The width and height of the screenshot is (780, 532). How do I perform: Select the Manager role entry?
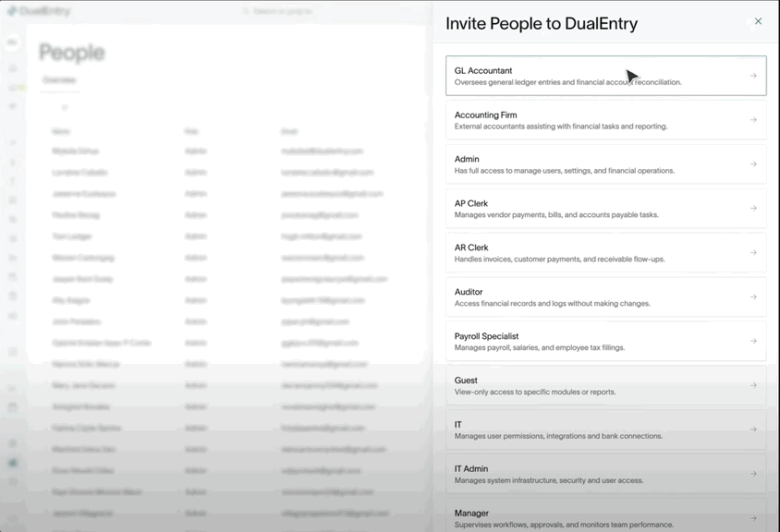[605, 518]
